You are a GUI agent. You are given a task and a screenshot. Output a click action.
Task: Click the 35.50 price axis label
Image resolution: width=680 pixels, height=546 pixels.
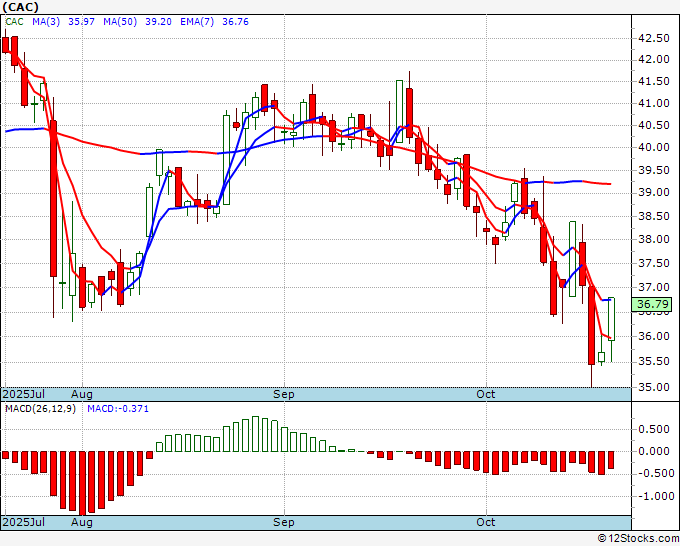(x=654, y=361)
